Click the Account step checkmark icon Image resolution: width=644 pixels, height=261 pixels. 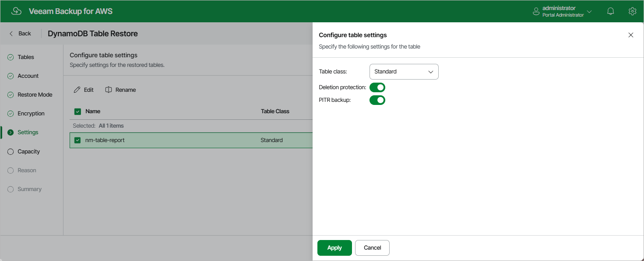11,76
